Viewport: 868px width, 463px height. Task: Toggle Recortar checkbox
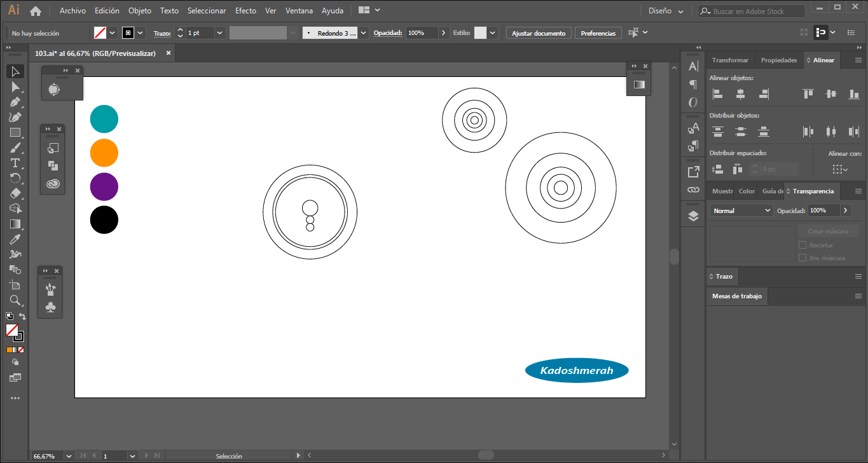803,245
